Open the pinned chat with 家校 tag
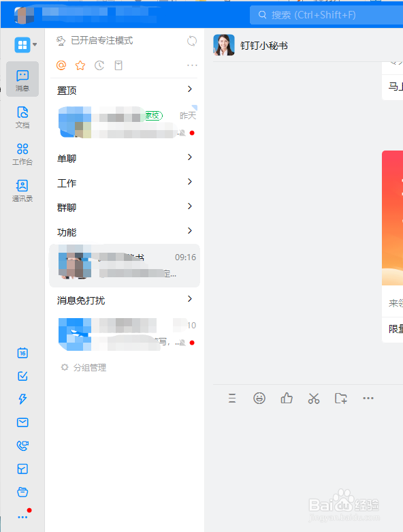This screenshot has height=532, width=403. pos(124,123)
